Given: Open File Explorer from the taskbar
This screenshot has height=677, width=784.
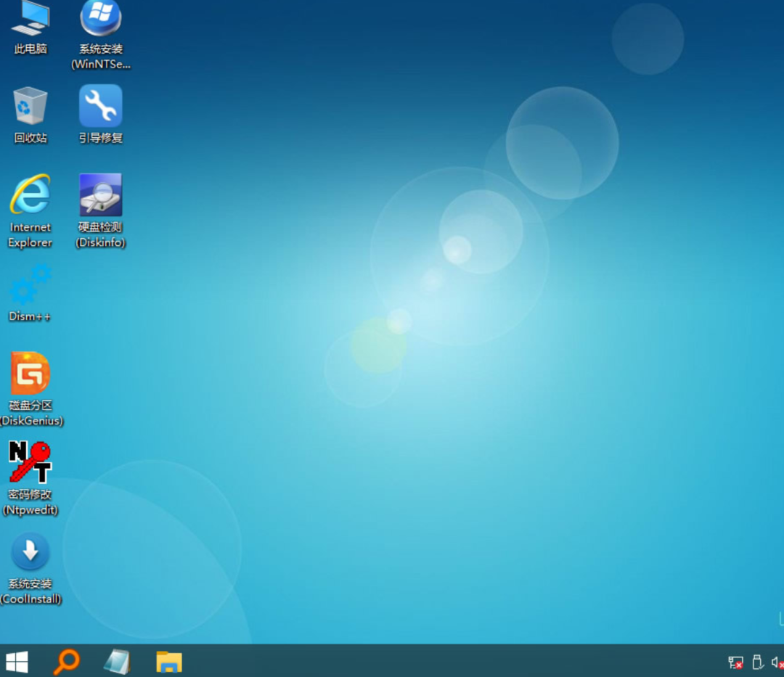Looking at the screenshot, I should click(169, 662).
